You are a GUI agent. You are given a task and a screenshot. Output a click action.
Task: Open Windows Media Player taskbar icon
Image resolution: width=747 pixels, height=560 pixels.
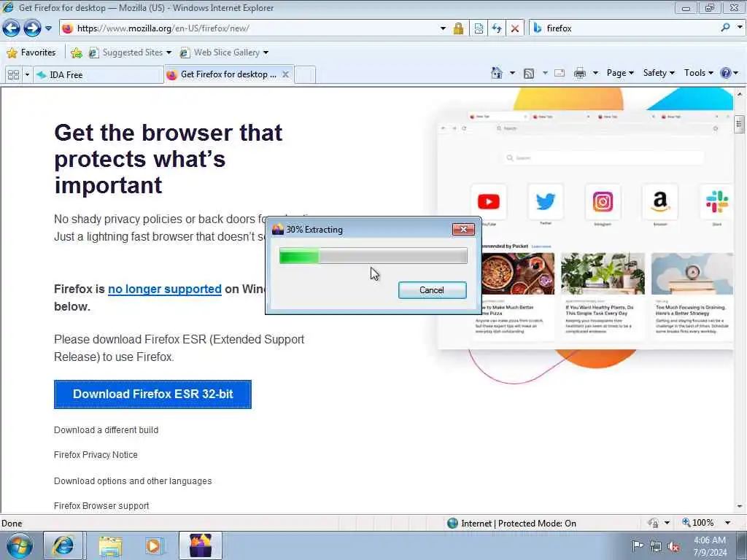coord(154,546)
